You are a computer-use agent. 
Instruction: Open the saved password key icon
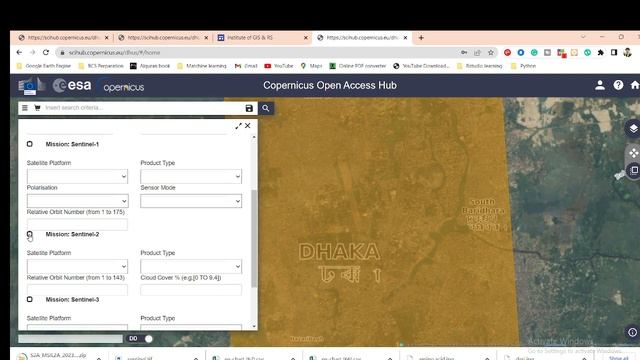click(x=464, y=53)
